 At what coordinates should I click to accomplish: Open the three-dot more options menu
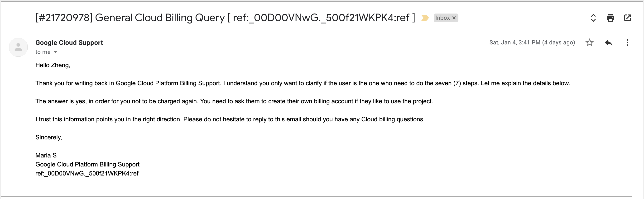point(628,43)
